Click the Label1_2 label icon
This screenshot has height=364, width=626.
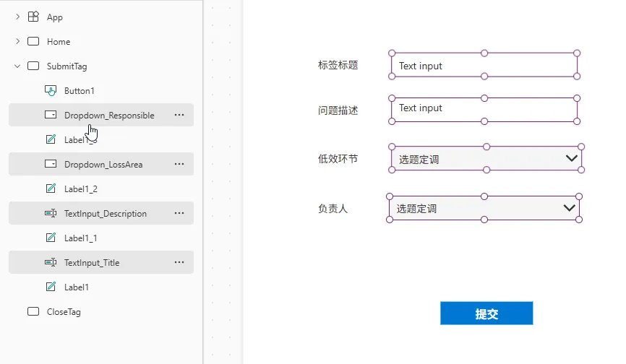[x=51, y=189]
